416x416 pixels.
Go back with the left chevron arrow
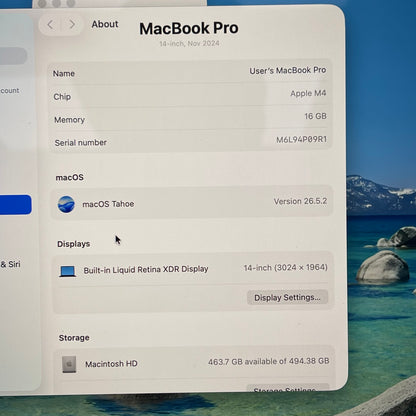pyautogui.click(x=50, y=24)
